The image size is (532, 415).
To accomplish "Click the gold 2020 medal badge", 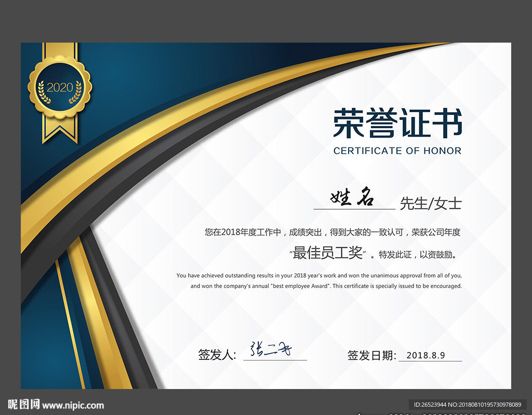I will (60, 87).
